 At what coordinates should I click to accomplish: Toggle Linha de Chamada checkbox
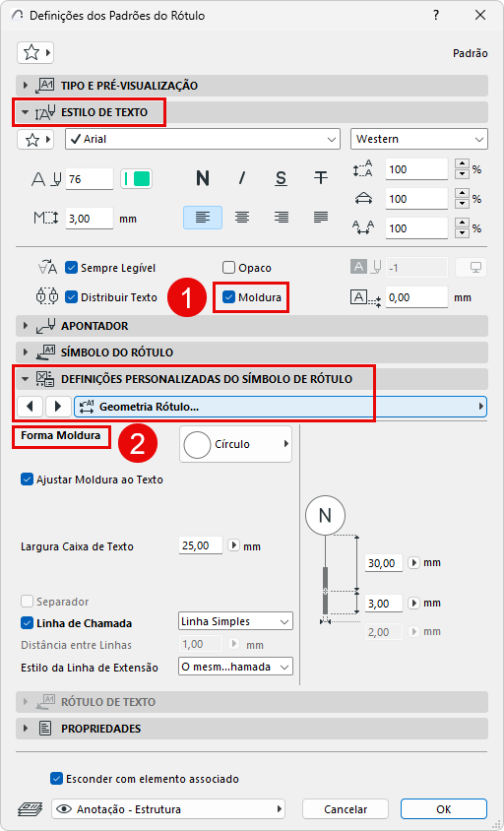pos(27,623)
